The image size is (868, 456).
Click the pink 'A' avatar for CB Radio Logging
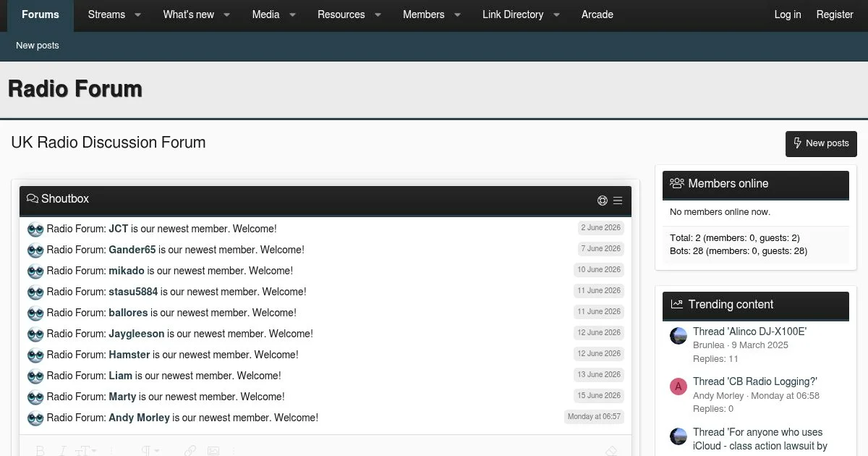pyautogui.click(x=678, y=387)
